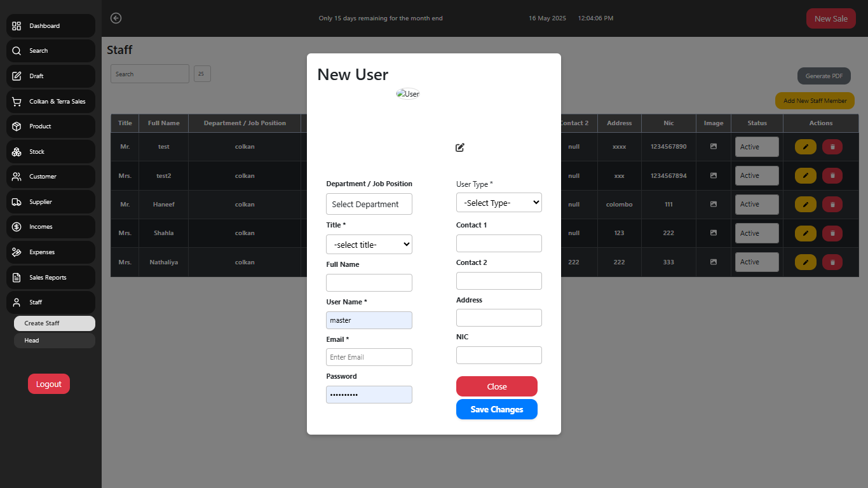Image resolution: width=868 pixels, height=488 pixels.
Task: Open the Active status dropdown for test2
Action: (x=757, y=175)
